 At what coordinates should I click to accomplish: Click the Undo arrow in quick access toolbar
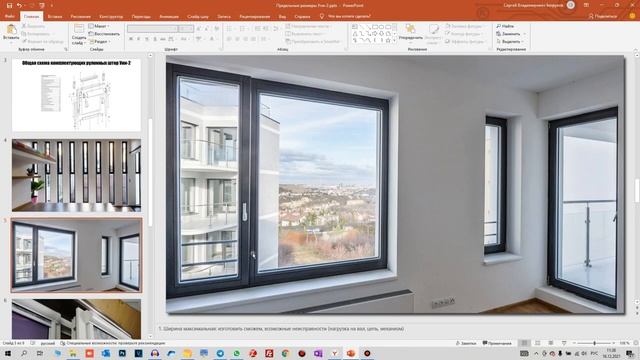click(19, 6)
